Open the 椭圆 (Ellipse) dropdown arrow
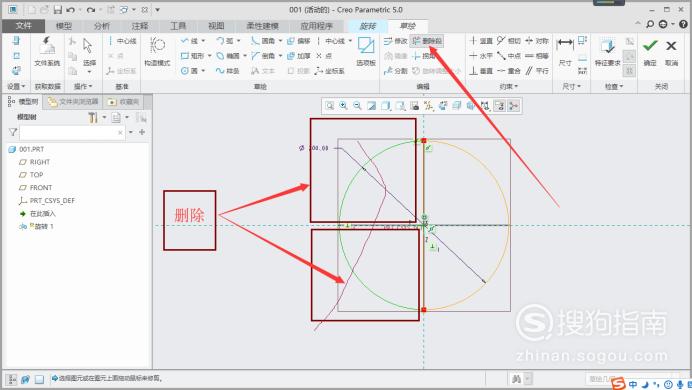This screenshot has width=692, height=390. pos(244,56)
